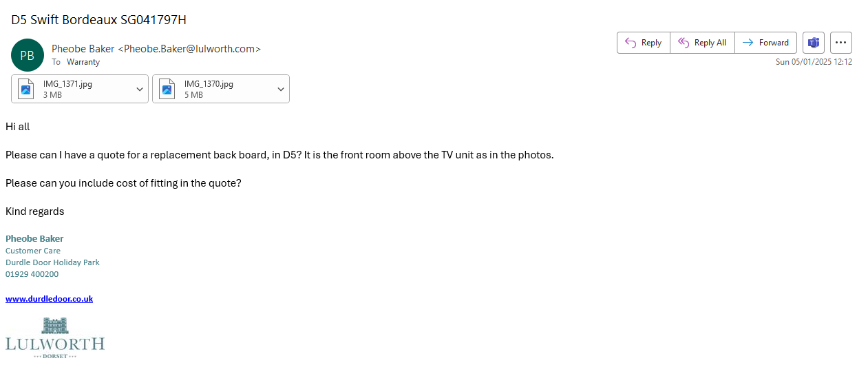
Task: Click the IMG_1371.jpg file image icon
Action: tap(26, 89)
